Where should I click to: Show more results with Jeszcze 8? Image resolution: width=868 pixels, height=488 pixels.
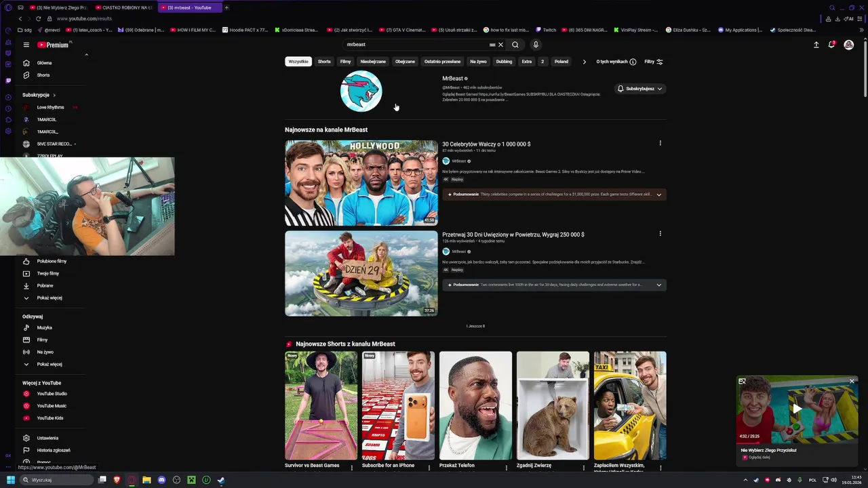pos(475,326)
